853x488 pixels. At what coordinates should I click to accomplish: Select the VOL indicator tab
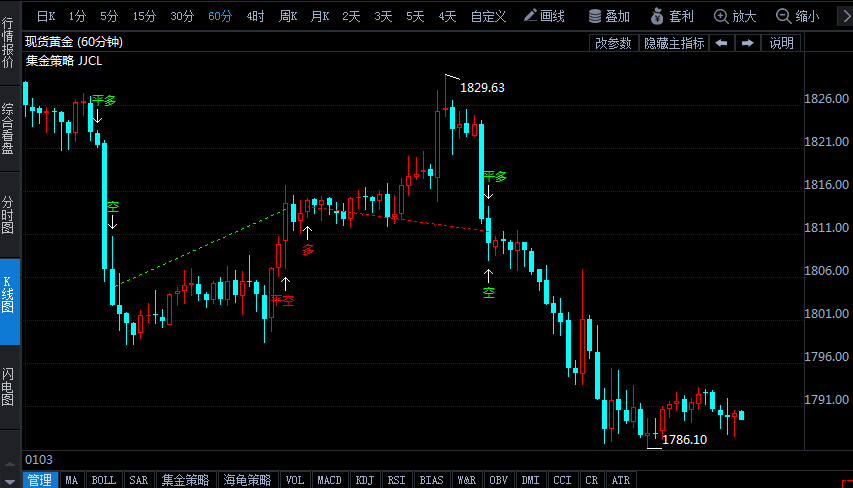tap(295, 480)
